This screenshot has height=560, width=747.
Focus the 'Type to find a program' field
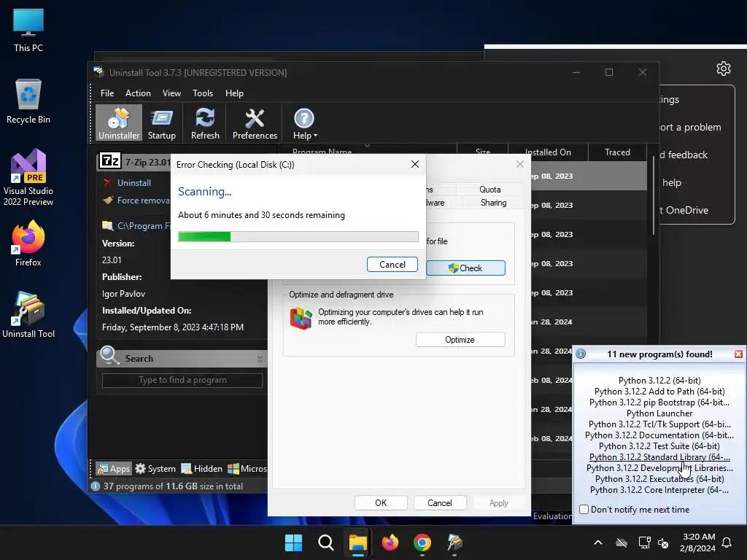click(182, 380)
